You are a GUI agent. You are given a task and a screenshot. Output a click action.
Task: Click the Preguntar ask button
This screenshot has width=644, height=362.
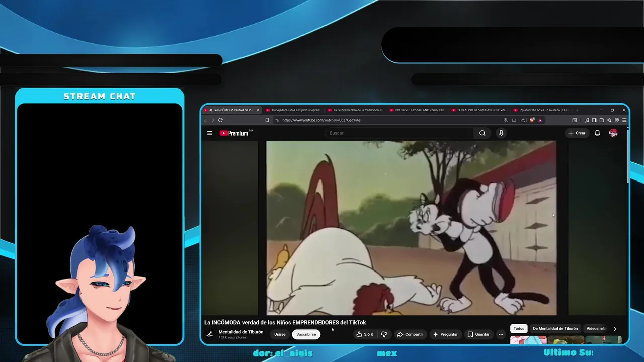point(445,334)
